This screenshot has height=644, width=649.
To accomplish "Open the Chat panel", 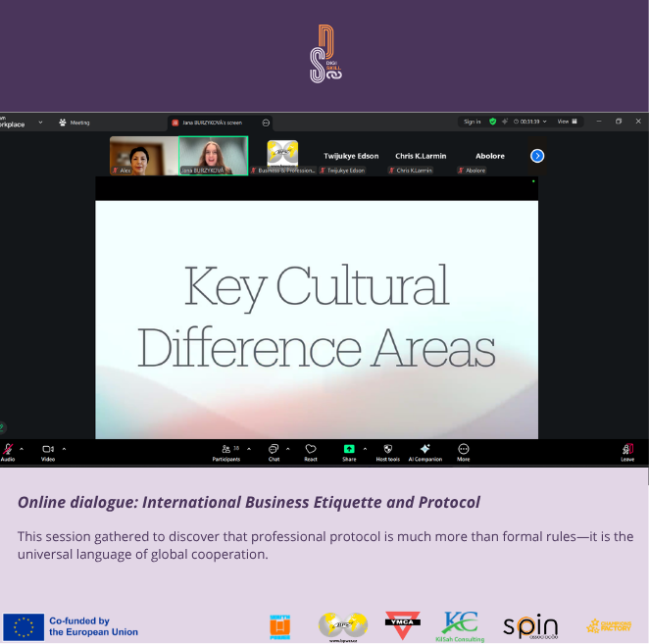I will click(x=274, y=453).
